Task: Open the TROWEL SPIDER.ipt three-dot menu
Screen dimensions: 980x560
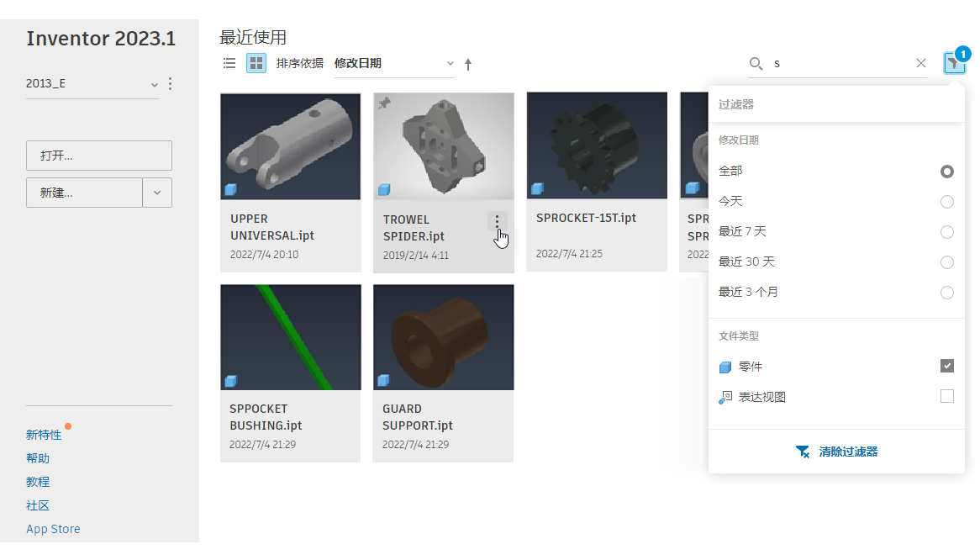Action: tap(497, 221)
